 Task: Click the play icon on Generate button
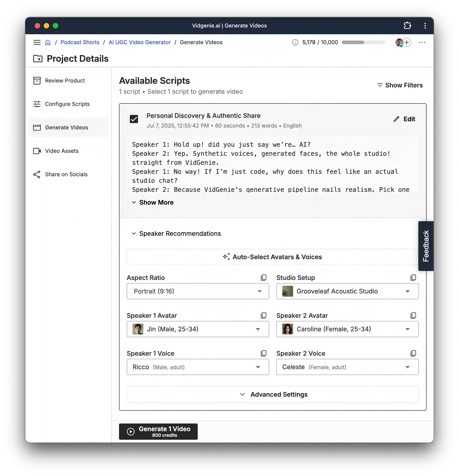pyautogui.click(x=131, y=431)
